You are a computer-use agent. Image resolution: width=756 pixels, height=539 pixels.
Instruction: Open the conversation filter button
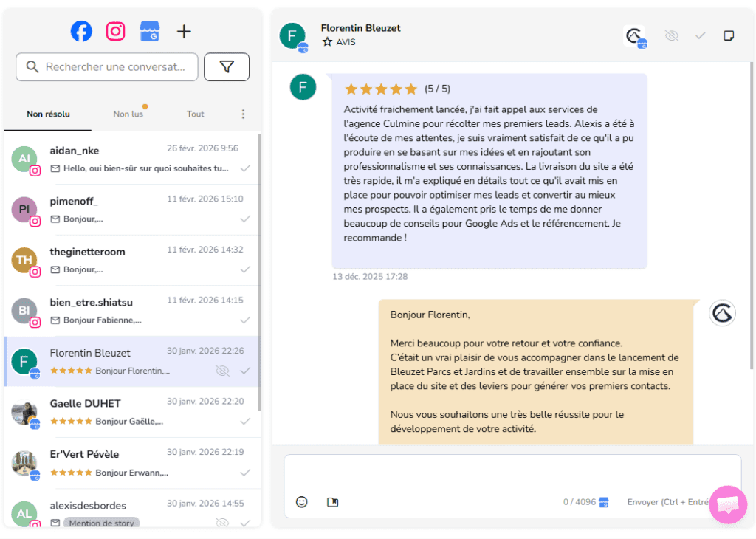(x=227, y=67)
